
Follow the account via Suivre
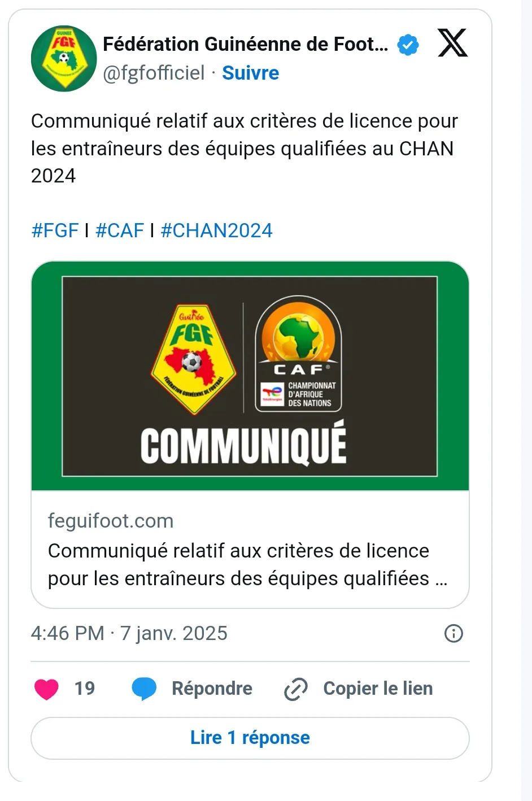[250, 73]
